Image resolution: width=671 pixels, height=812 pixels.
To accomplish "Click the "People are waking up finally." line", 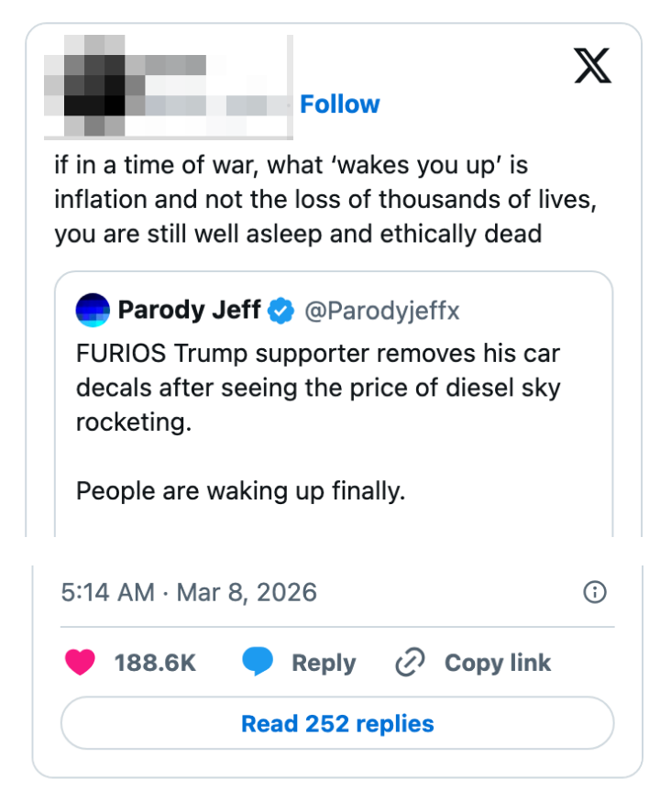I will pyautogui.click(x=240, y=491).
